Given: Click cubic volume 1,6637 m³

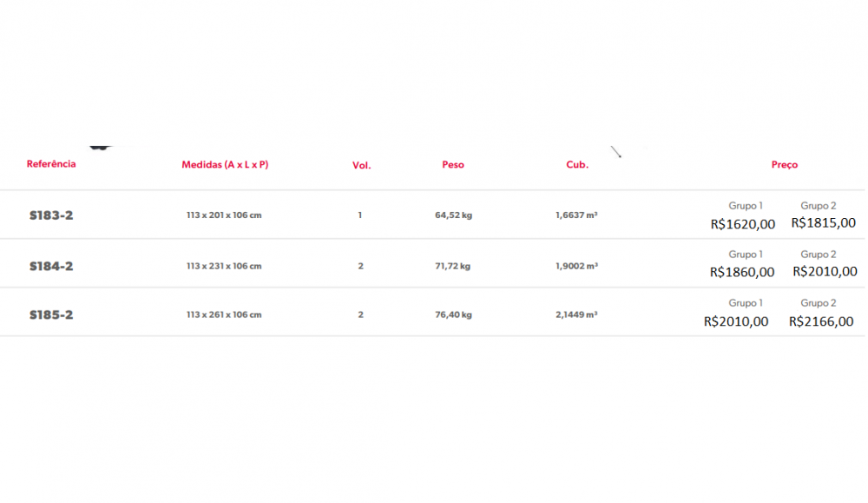Looking at the screenshot, I should [x=576, y=215].
